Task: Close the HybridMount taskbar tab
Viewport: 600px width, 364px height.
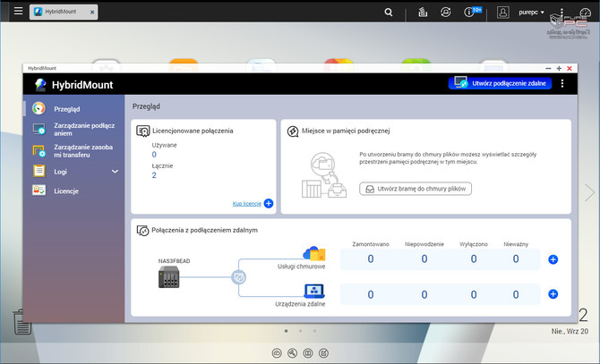Action: [x=92, y=13]
